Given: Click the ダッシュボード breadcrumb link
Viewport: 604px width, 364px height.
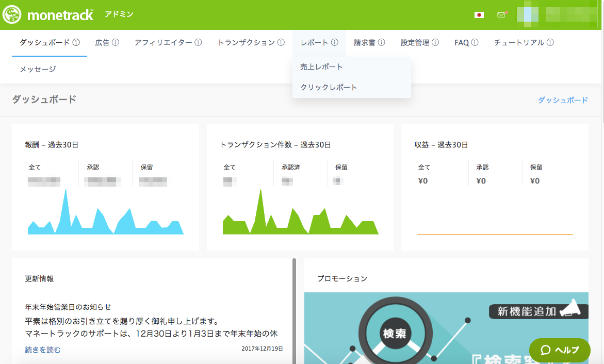Looking at the screenshot, I should (563, 101).
